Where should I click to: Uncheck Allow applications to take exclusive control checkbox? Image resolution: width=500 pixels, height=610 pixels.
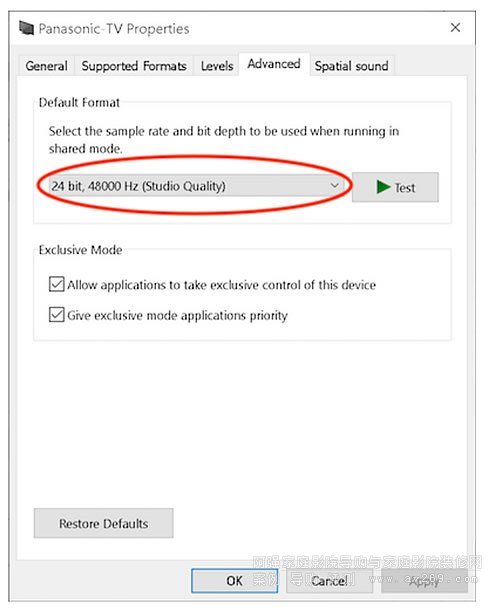click(56, 284)
